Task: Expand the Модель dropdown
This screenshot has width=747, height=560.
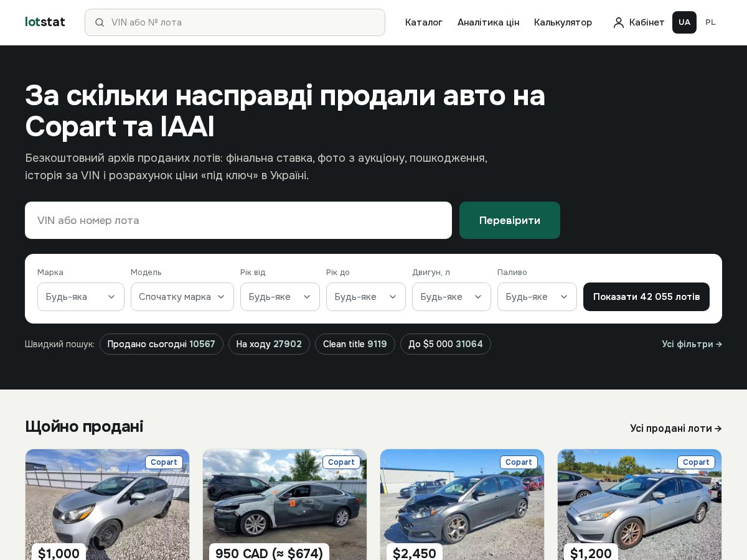Action: (182, 297)
